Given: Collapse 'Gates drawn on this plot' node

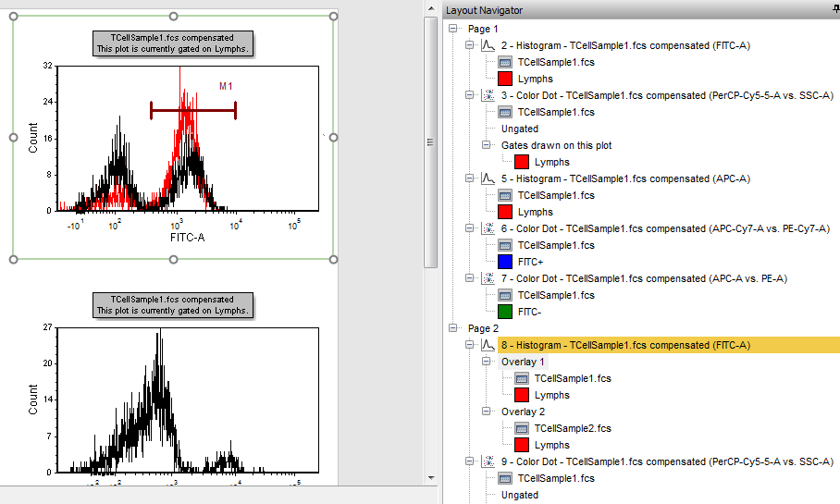Looking at the screenshot, I should coord(487,145).
